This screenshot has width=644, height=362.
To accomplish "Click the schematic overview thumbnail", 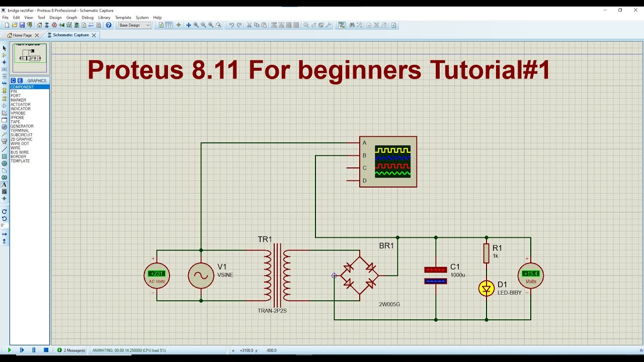I will [30, 58].
